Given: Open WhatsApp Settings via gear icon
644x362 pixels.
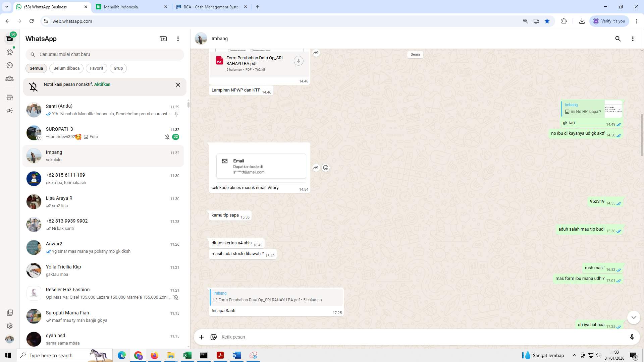Looking at the screenshot, I should point(10,326).
